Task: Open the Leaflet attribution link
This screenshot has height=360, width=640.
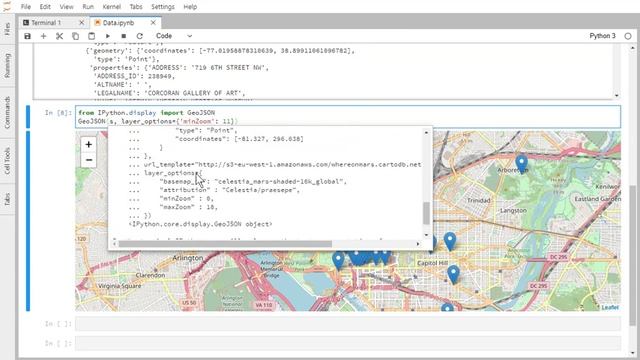Action: point(610,307)
